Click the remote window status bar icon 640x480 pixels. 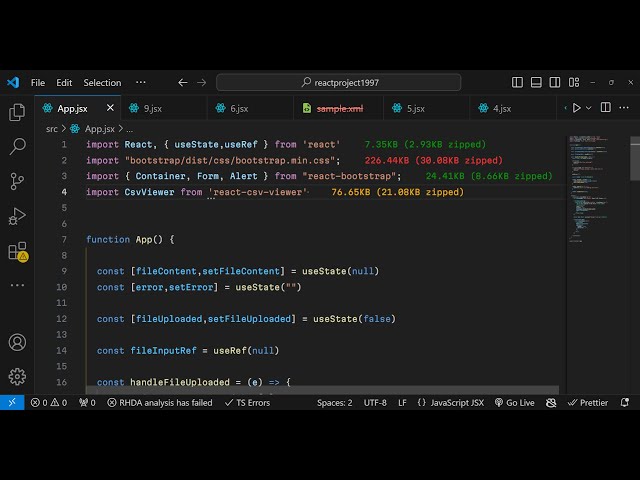coord(11,403)
